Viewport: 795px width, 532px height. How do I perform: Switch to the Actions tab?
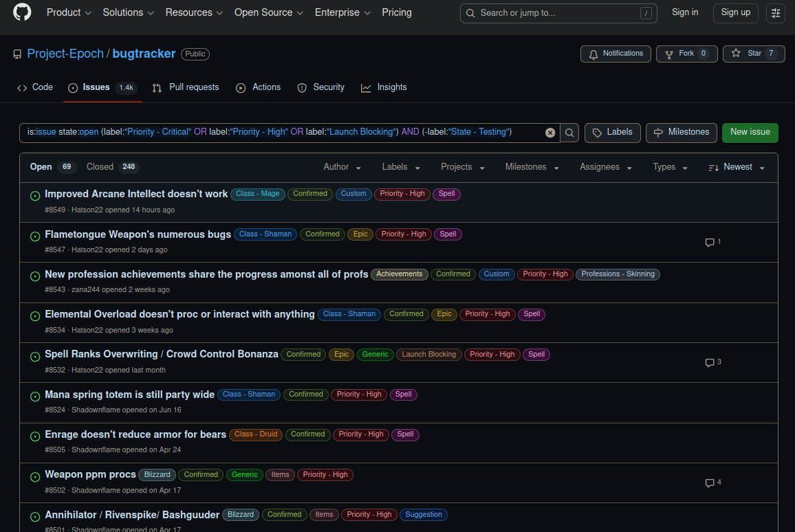258,88
